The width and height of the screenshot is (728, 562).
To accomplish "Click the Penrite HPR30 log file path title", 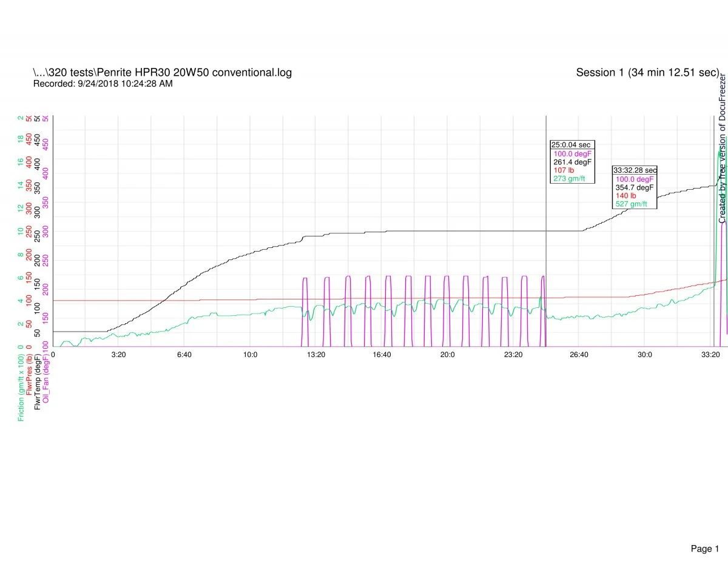I will pos(162,73).
